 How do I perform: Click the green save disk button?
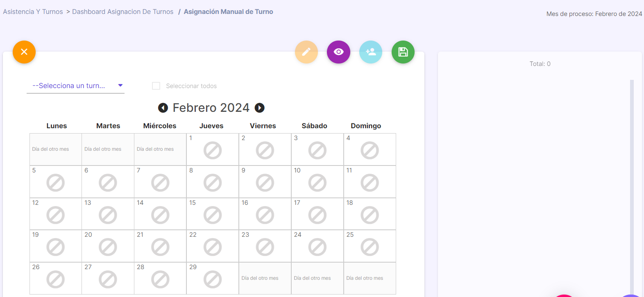pyautogui.click(x=403, y=52)
